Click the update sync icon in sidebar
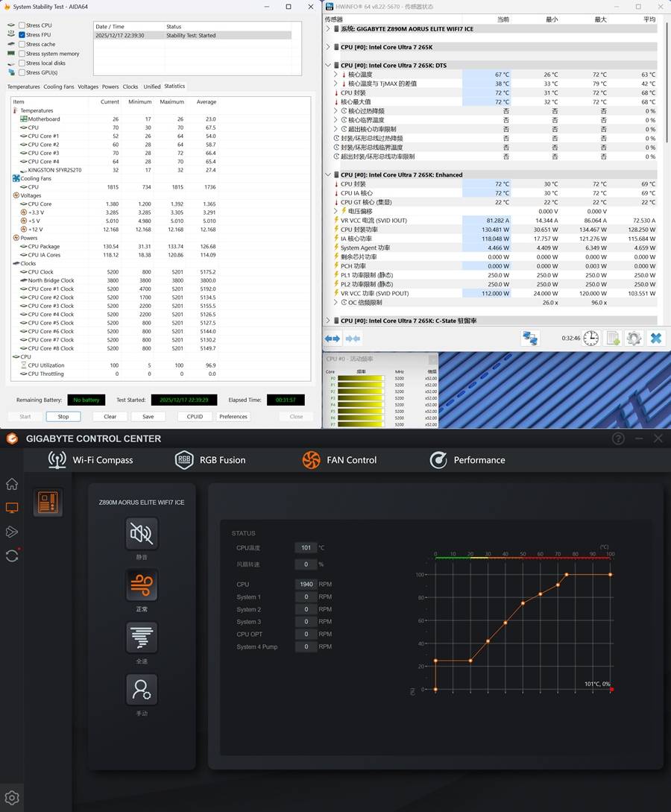 click(x=12, y=556)
